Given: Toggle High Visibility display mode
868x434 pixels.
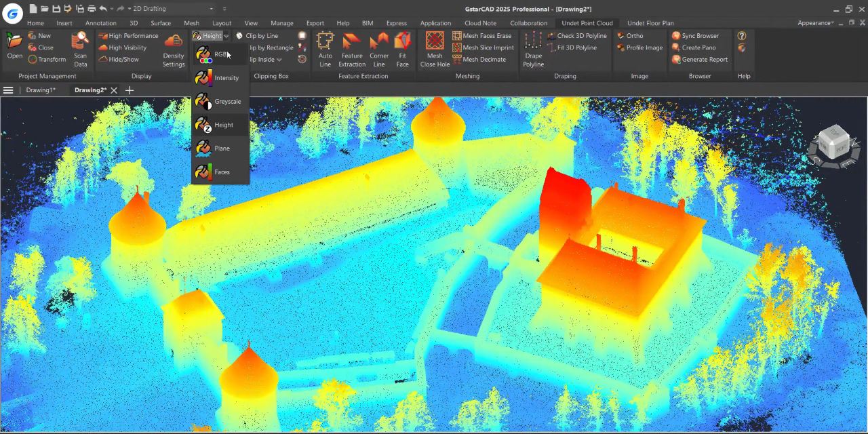Looking at the screenshot, I should pyautogui.click(x=123, y=47).
